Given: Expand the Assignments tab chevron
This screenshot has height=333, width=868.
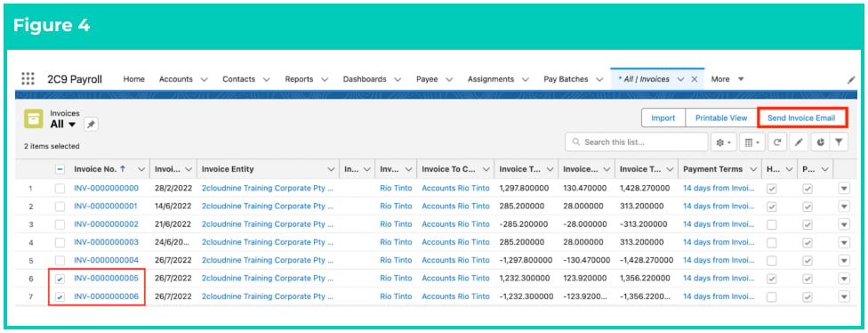Looking at the screenshot, I should (x=526, y=79).
